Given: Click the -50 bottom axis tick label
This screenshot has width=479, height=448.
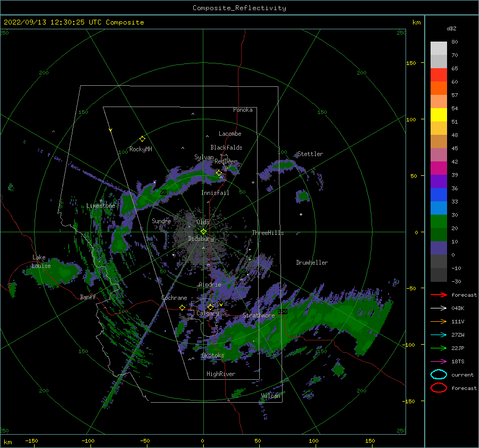Looking at the screenshot, I should coord(145,441).
